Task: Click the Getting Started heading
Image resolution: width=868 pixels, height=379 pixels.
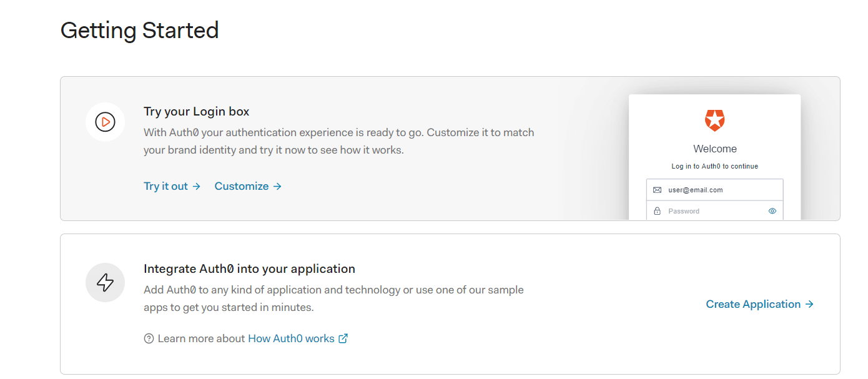Action: coord(139,30)
